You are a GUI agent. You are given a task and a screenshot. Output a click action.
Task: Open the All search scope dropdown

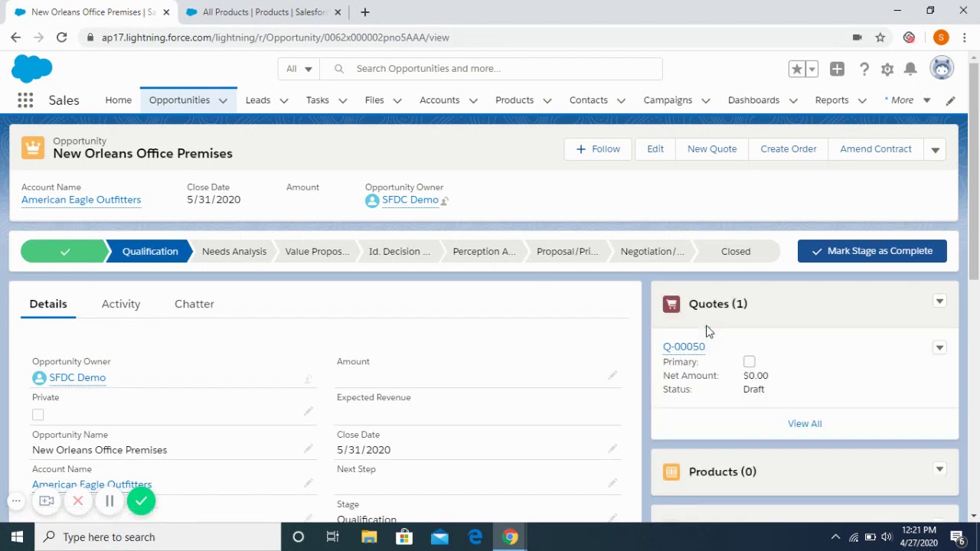pyautogui.click(x=299, y=69)
